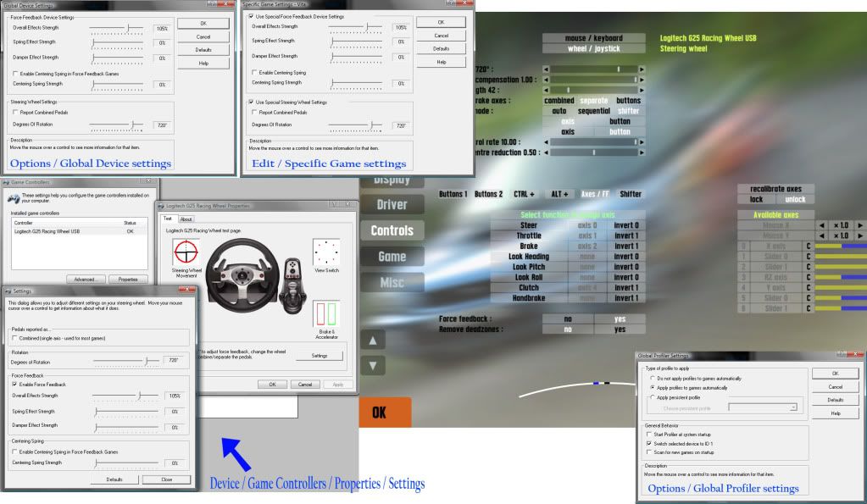The image size is (867, 504).
Task: Select the shifter gear shift mode option
Action: [x=629, y=111]
